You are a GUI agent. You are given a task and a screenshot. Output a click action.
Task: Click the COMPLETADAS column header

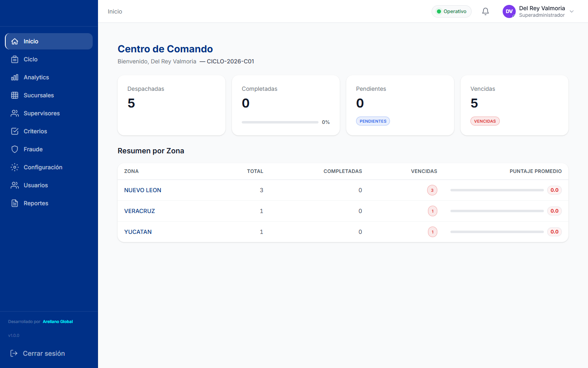coord(343,171)
